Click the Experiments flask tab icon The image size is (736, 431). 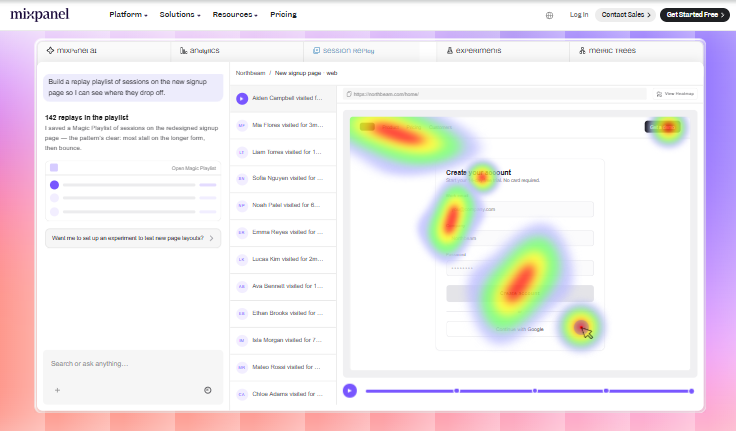coord(450,50)
